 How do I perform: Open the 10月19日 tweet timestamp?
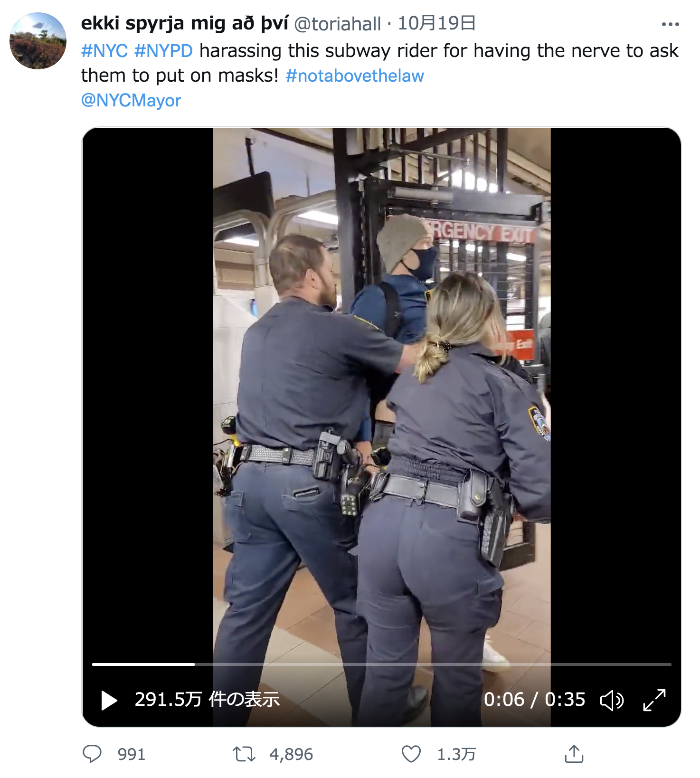click(437, 23)
